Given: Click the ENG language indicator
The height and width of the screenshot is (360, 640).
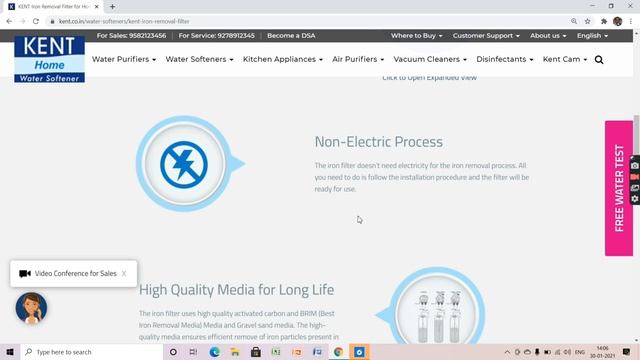Looking at the screenshot, I should (580, 352).
